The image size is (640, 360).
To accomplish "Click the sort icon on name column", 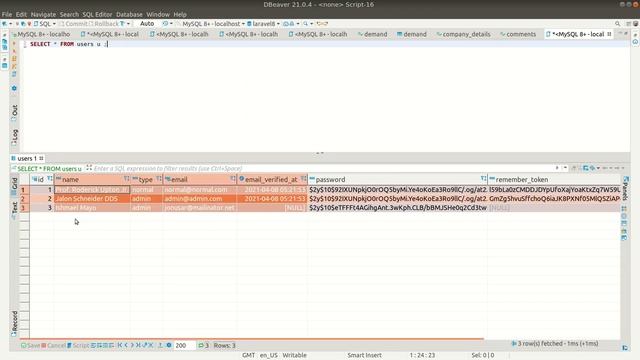I will pos(127,179).
